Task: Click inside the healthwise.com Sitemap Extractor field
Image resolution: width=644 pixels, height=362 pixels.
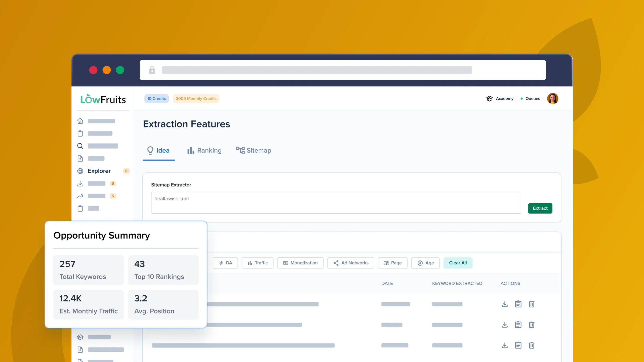Action: tap(336, 203)
